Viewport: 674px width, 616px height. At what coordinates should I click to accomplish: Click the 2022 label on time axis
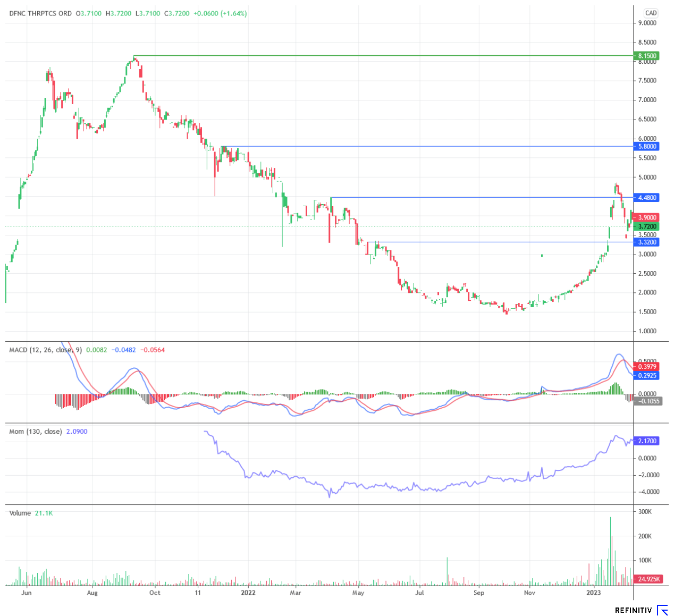click(x=248, y=593)
